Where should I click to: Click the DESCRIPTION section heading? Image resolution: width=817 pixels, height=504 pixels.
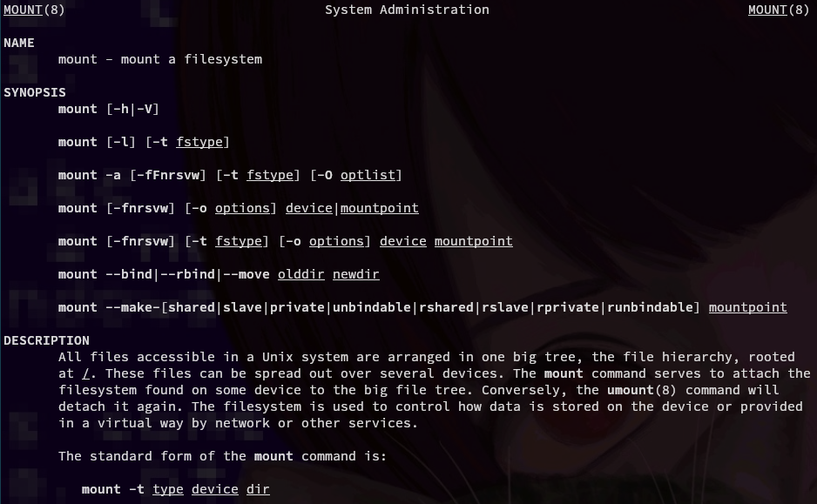pyautogui.click(x=46, y=340)
